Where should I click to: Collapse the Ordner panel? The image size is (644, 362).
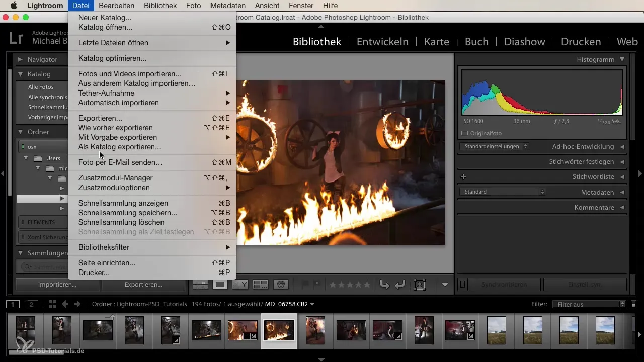[21, 132]
